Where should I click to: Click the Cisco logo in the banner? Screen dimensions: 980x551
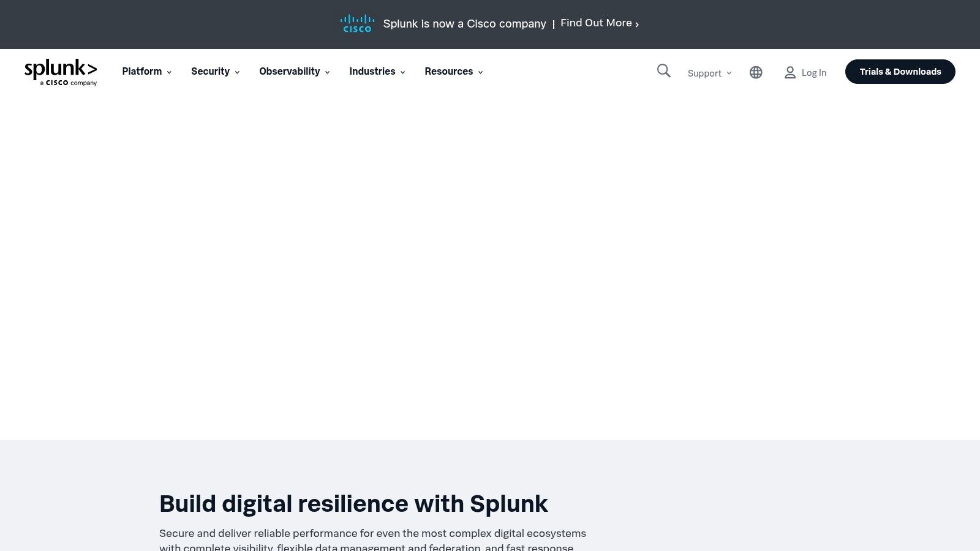click(357, 23)
